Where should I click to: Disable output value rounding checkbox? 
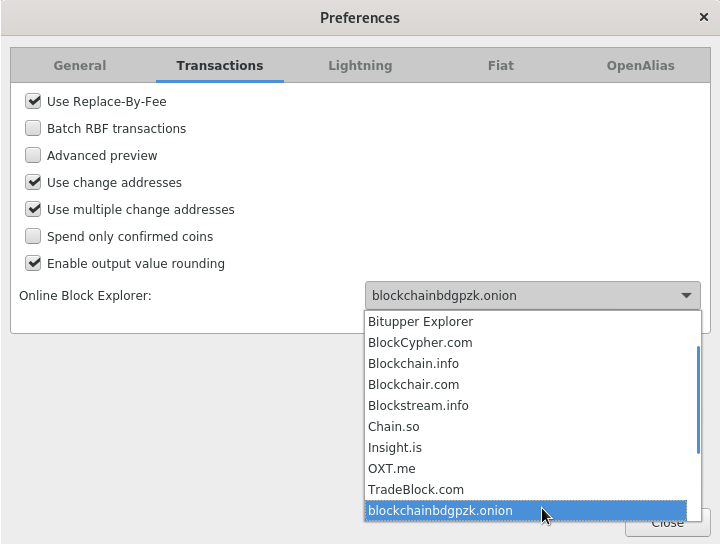point(33,264)
